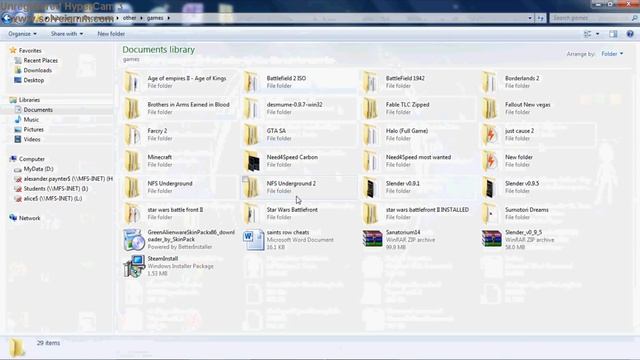Open the Share with dropdown
Screen dimensions: 640x360
click(x=67, y=34)
